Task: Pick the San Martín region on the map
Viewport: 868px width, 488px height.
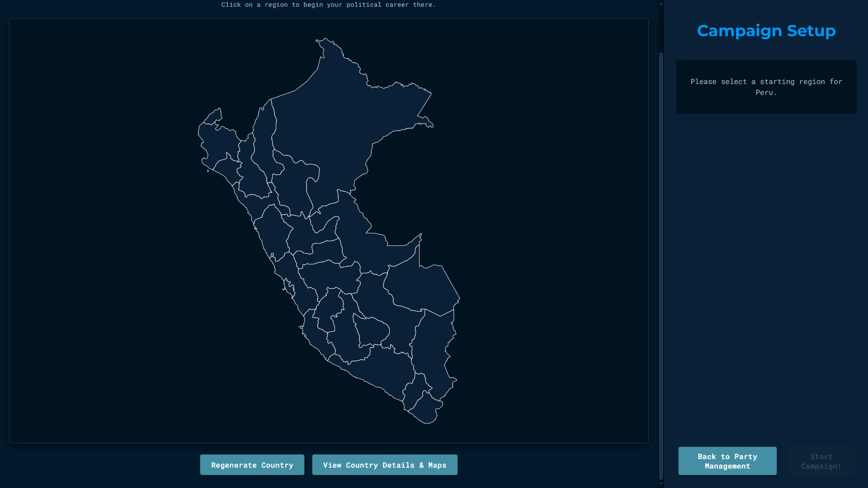Action: click(294, 185)
